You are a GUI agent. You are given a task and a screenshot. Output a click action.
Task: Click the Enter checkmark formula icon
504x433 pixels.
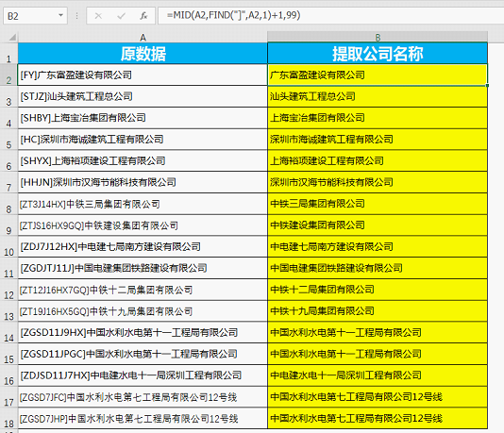point(121,16)
